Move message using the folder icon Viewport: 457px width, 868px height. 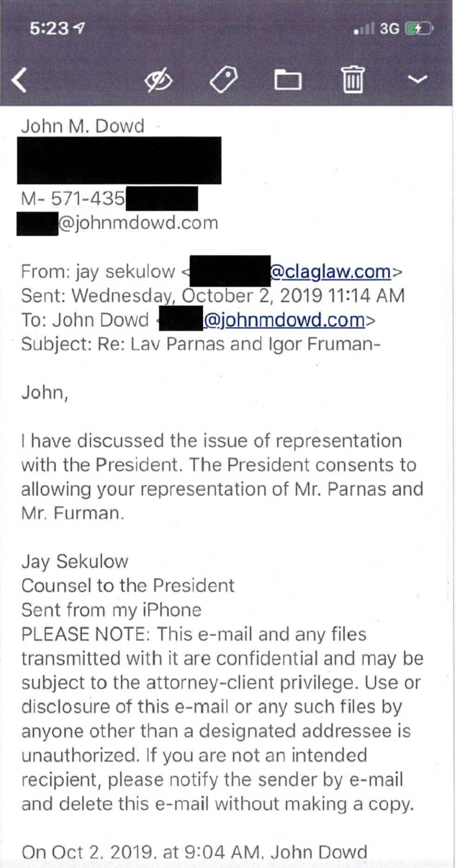(288, 80)
